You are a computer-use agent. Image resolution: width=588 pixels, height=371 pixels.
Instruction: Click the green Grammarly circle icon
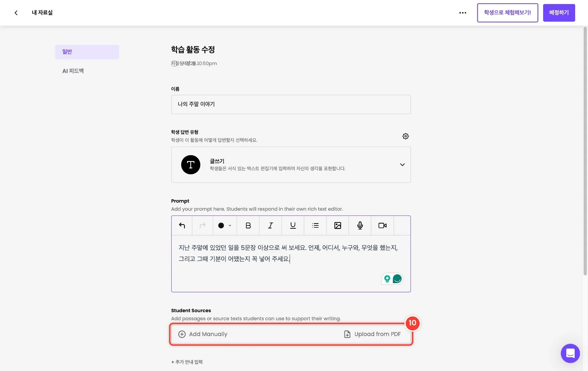tap(397, 279)
